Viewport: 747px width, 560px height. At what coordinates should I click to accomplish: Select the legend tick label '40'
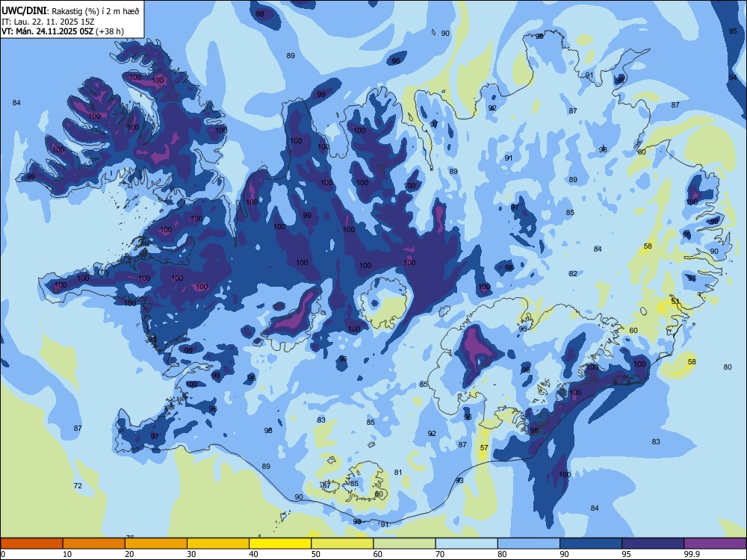point(254,554)
